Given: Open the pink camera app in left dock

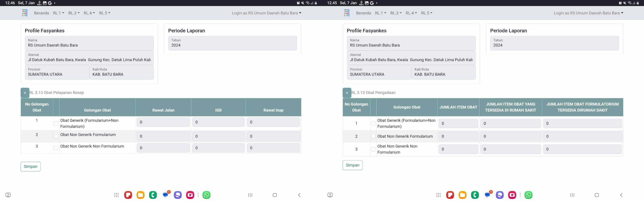Looking at the screenshot, I should tap(190, 195).
